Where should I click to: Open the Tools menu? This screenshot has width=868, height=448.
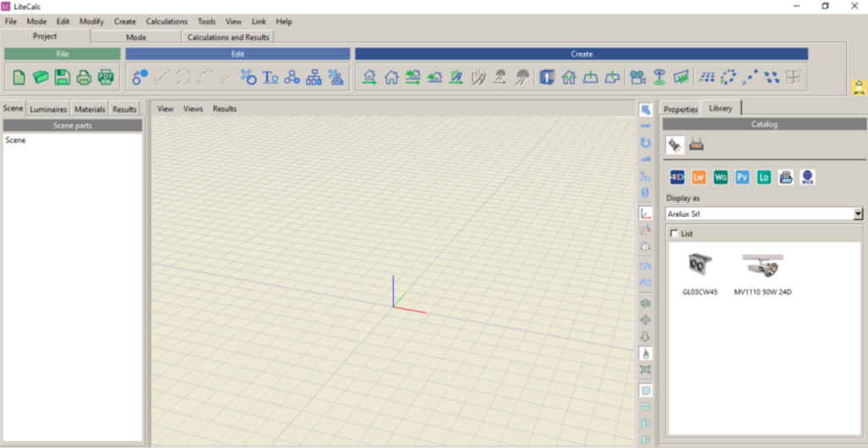pos(207,21)
